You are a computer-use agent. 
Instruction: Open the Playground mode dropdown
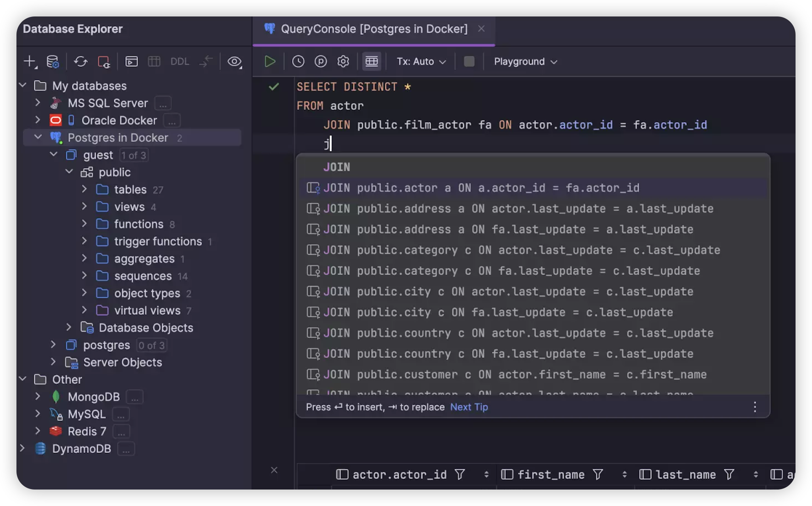(x=525, y=61)
